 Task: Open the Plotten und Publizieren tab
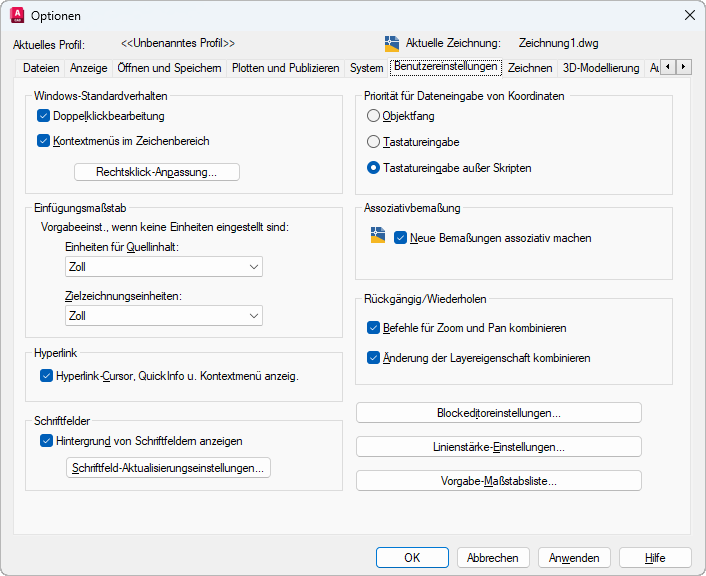[286, 68]
